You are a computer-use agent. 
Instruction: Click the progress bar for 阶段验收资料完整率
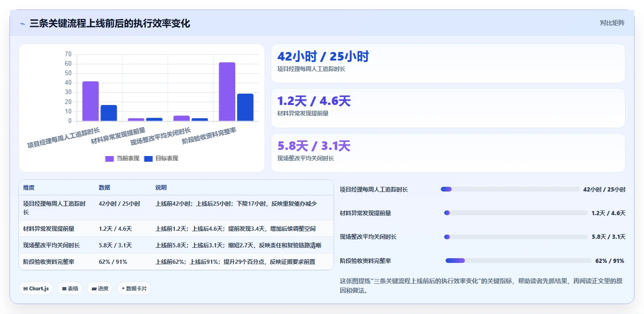(518, 261)
